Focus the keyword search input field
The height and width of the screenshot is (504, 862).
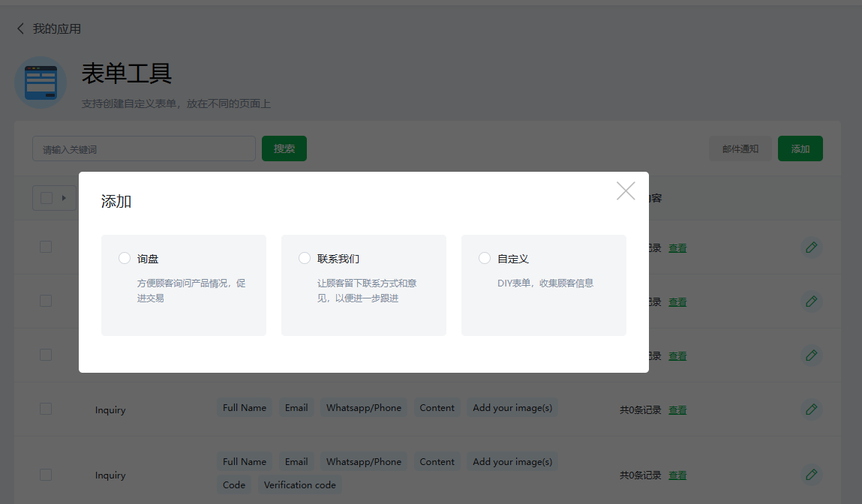pyautogui.click(x=144, y=148)
